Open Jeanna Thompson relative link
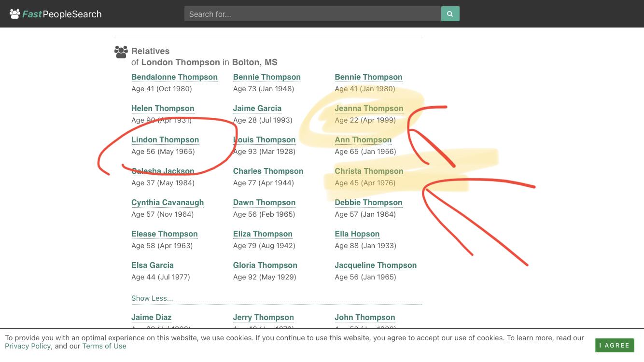 click(x=369, y=109)
